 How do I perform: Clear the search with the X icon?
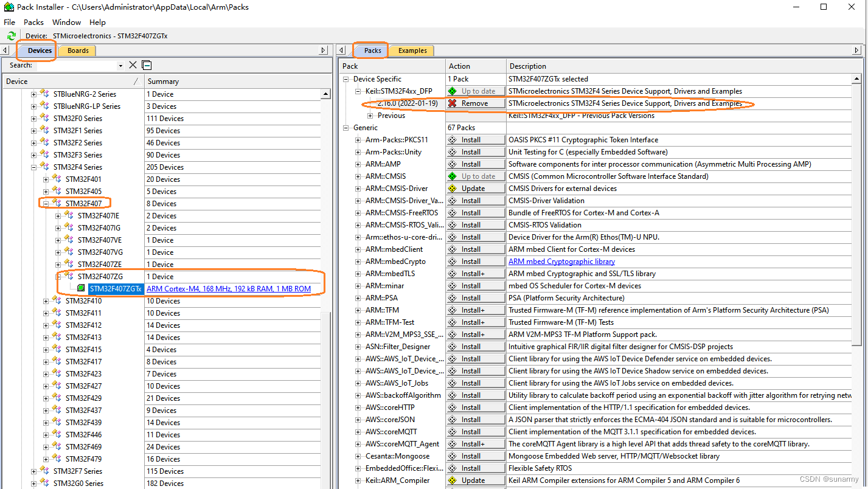(133, 65)
